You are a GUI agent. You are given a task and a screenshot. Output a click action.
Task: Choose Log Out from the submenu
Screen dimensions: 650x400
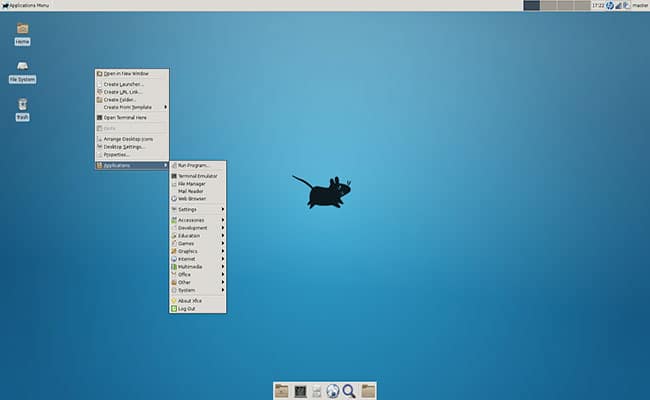coord(198,309)
